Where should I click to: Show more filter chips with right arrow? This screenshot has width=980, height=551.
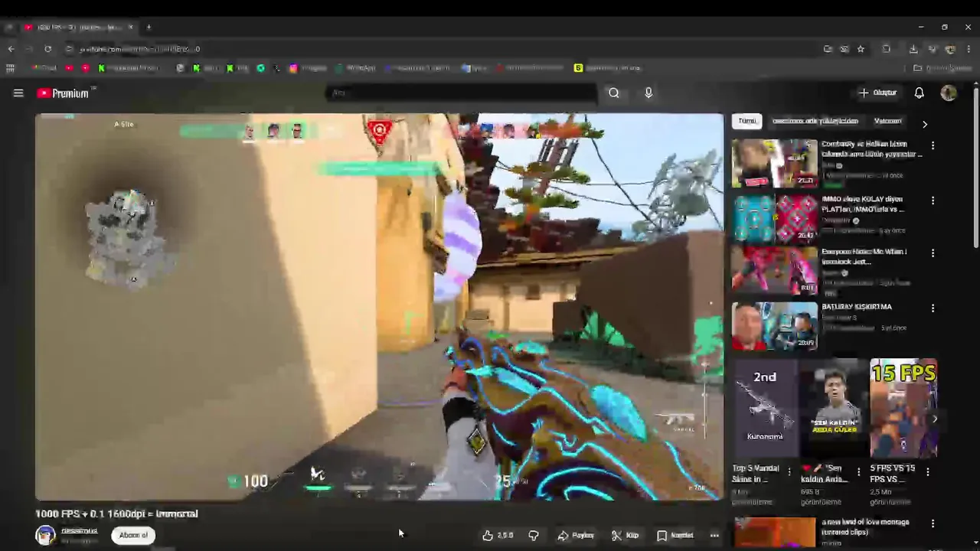click(x=924, y=123)
